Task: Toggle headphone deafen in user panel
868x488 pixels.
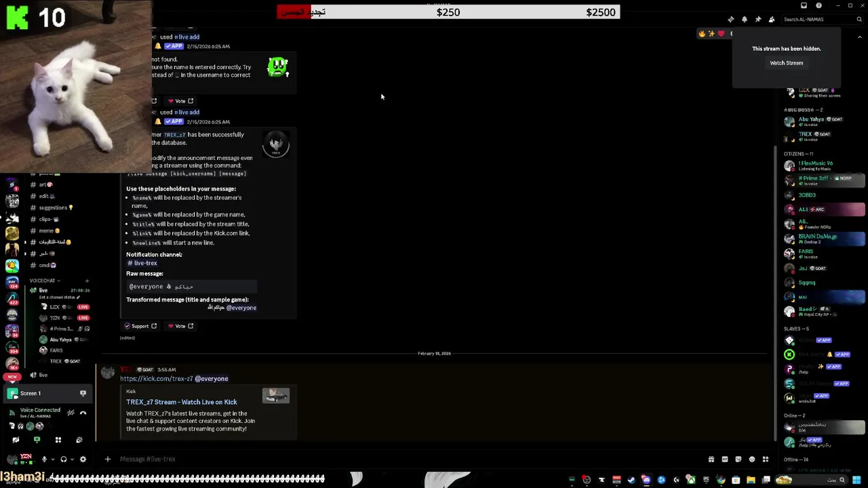Action: (64, 459)
